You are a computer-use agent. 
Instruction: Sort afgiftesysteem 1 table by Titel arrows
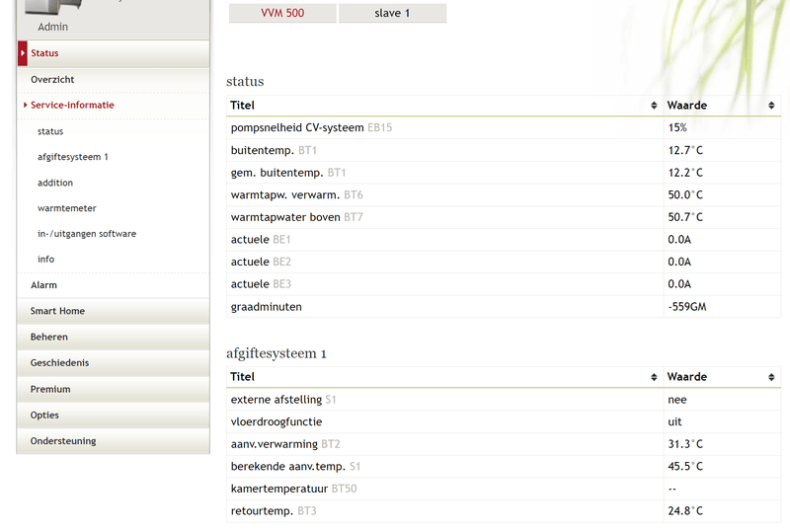click(x=654, y=377)
